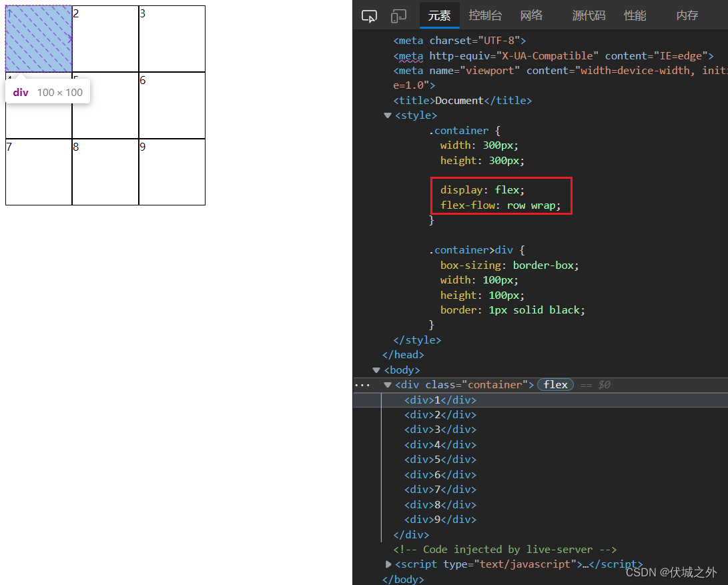Click the 'box-sizing: border-box;' CSS line

[509, 265]
